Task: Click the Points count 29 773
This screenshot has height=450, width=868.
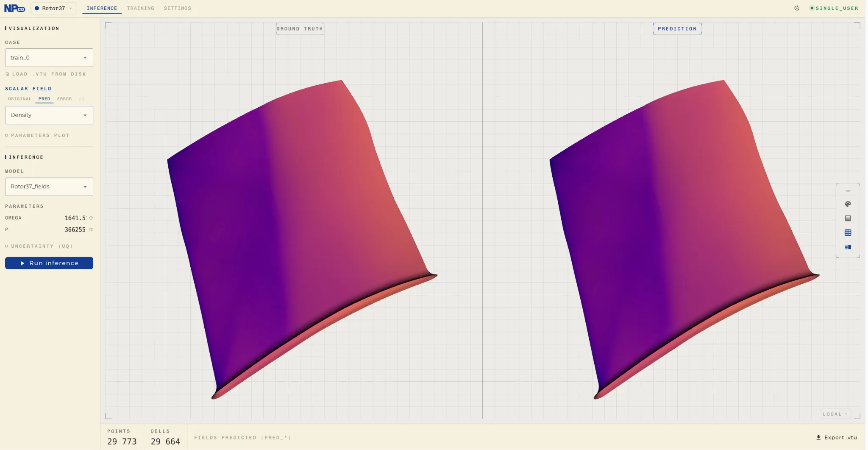Action: pyautogui.click(x=122, y=442)
